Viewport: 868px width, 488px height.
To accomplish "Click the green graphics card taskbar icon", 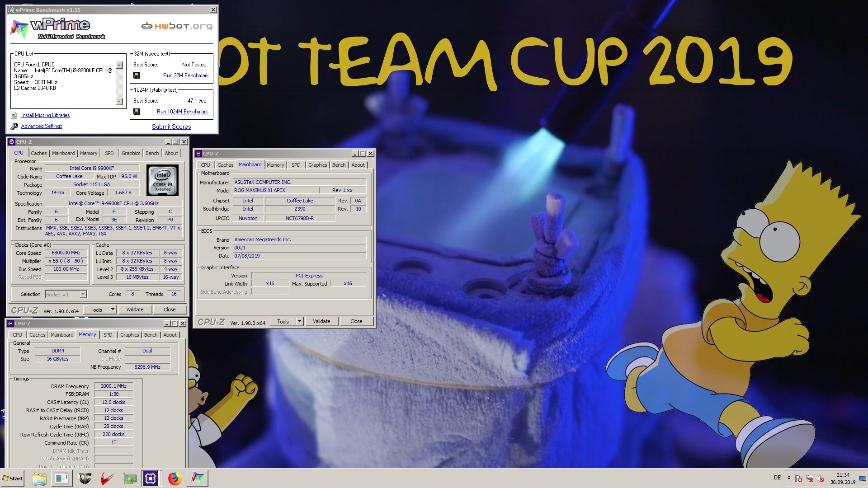I will point(130,479).
